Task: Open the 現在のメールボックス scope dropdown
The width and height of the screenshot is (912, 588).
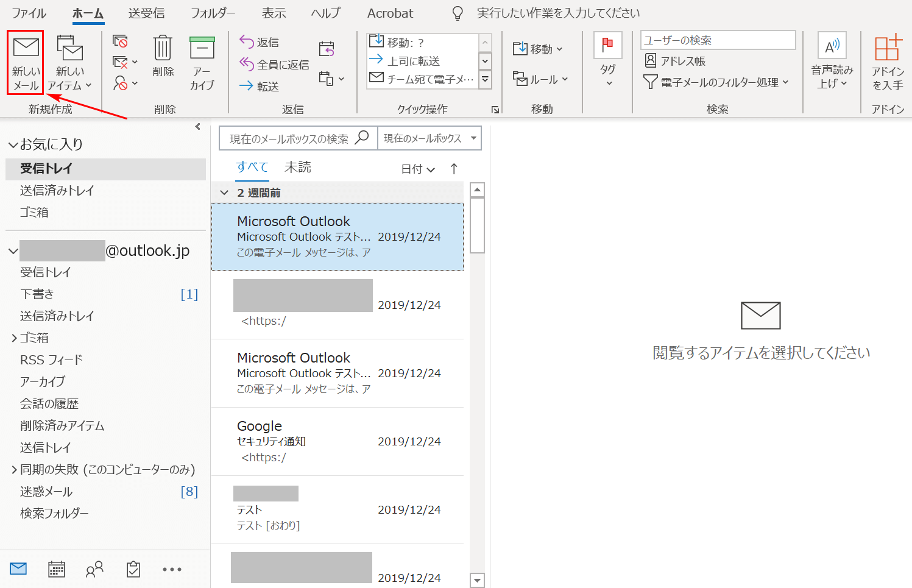Action: (x=429, y=138)
